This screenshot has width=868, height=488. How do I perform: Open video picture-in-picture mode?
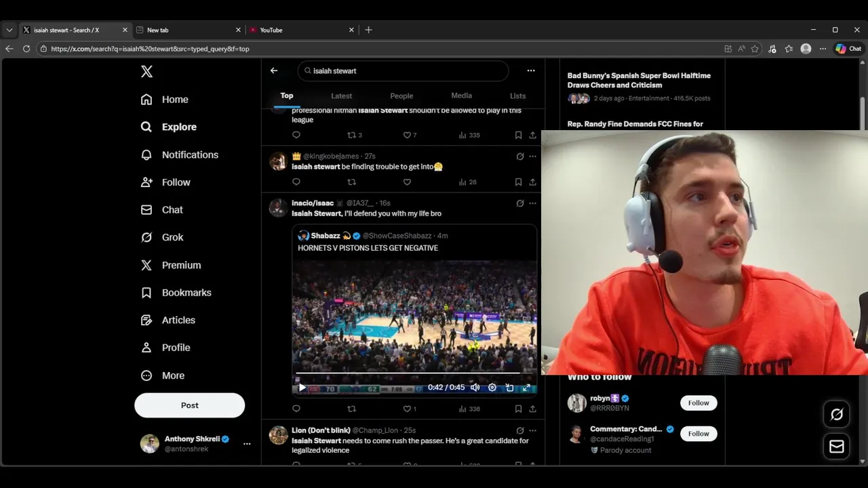click(509, 388)
